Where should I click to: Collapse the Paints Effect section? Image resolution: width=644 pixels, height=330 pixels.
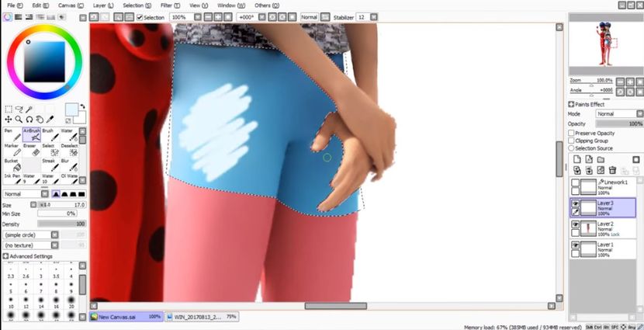571,104
